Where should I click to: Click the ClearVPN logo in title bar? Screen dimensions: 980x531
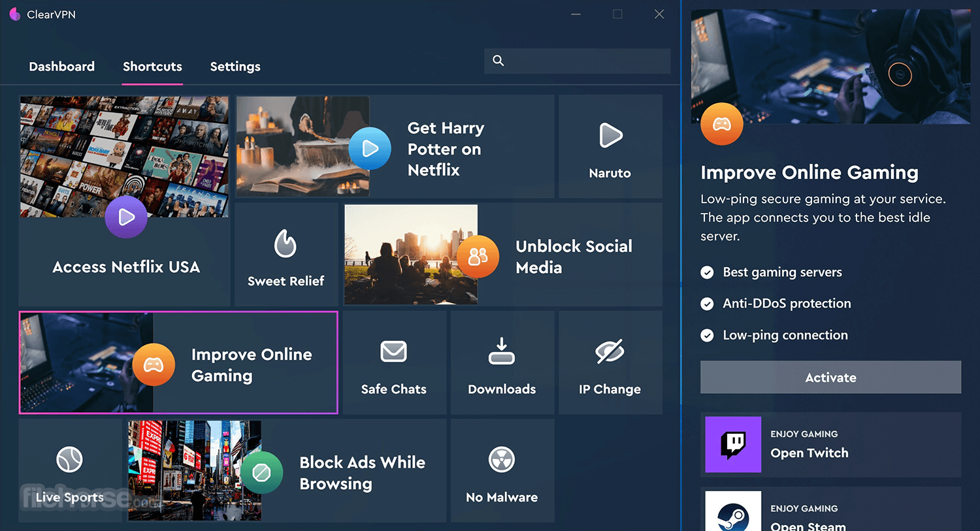tap(15, 14)
